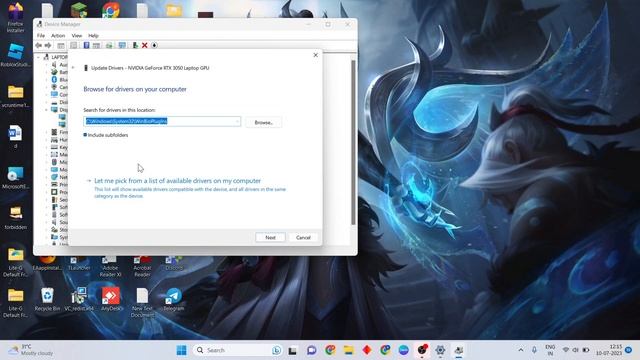
Task: Expand the Network adapters category
Action: point(47,177)
